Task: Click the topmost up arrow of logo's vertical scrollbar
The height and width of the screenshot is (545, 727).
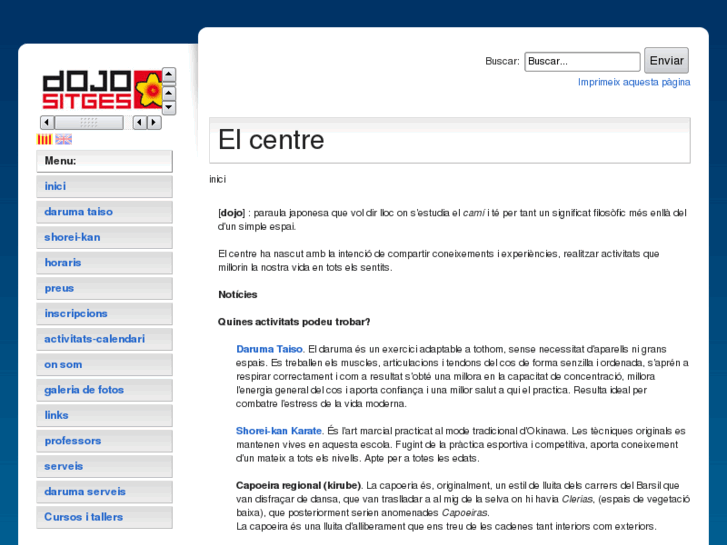Action: tap(169, 74)
